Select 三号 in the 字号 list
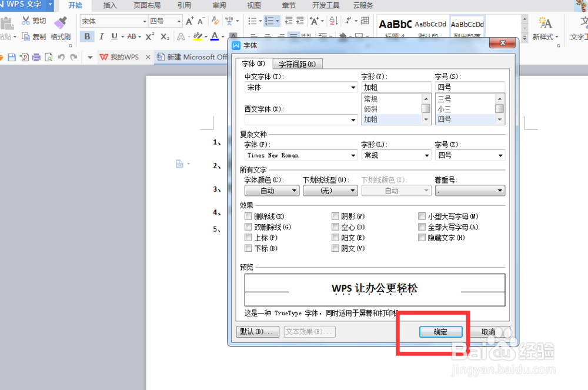This screenshot has width=588, height=390. click(465, 99)
